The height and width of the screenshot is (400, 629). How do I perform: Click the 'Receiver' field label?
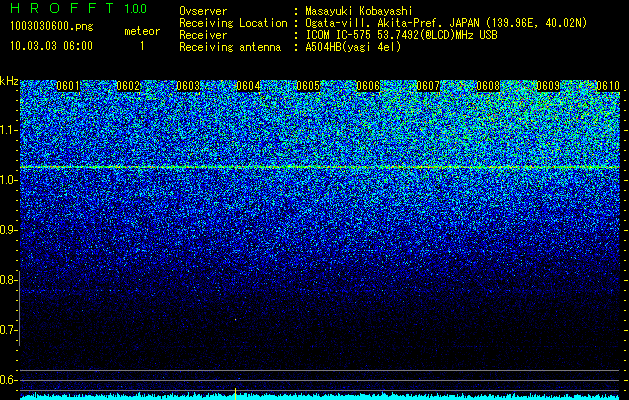click(x=203, y=35)
